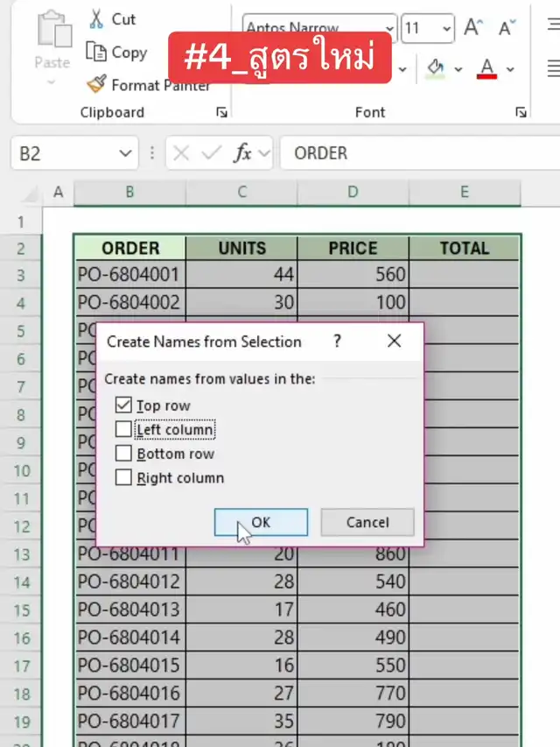Increase font size with larger A icon
This screenshot has height=747, width=560.
[472, 28]
